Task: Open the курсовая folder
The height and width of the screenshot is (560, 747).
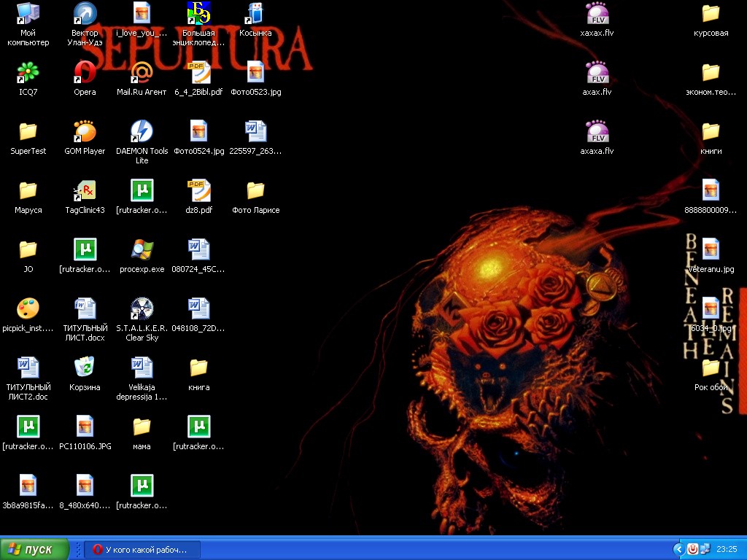Action: (x=711, y=13)
